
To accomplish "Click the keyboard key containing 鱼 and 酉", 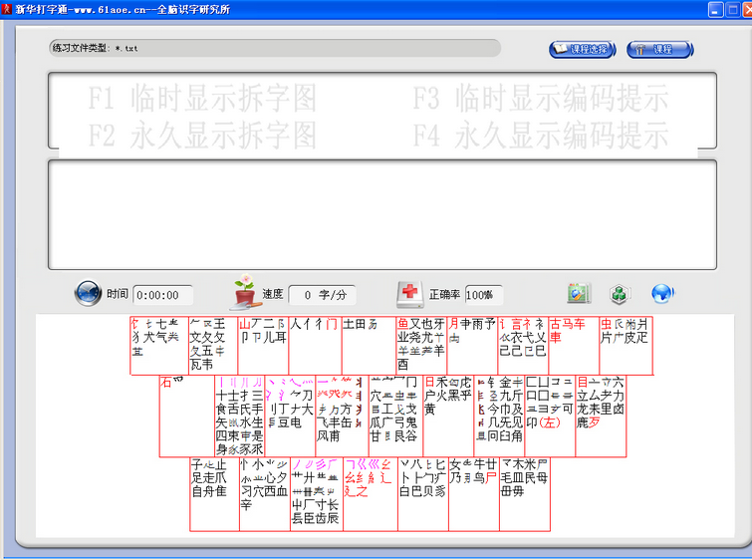I will [x=421, y=346].
